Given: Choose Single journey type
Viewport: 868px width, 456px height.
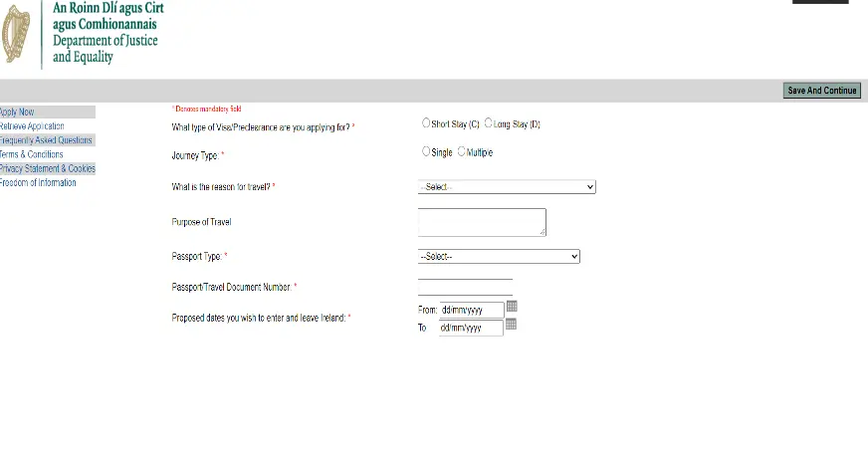Looking at the screenshot, I should (427, 152).
